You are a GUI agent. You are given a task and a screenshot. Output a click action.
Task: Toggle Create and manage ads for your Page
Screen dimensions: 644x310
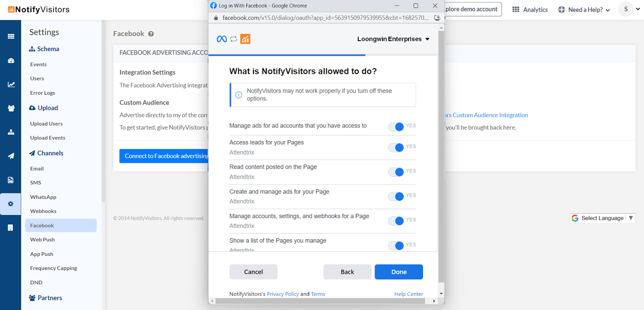coord(396,197)
